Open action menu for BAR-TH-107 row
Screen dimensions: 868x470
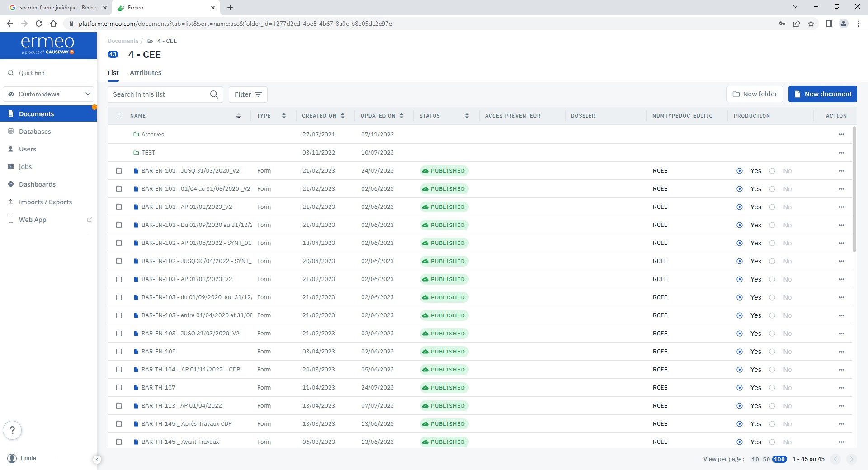click(x=841, y=388)
